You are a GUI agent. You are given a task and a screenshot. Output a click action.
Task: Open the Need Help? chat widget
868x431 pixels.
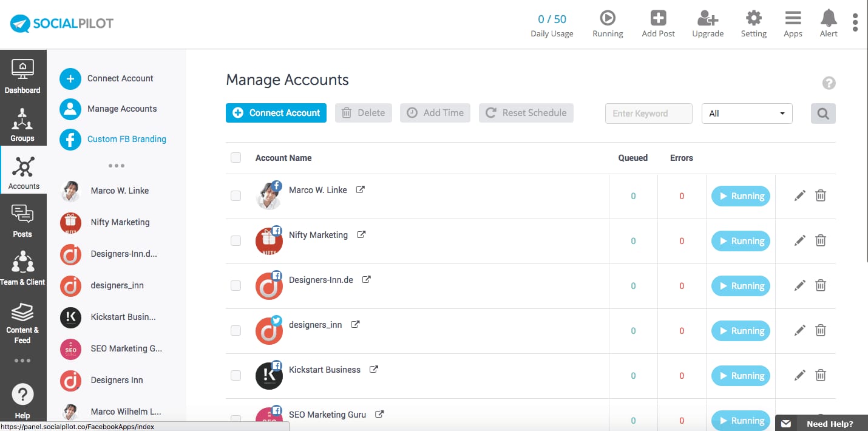tap(821, 423)
